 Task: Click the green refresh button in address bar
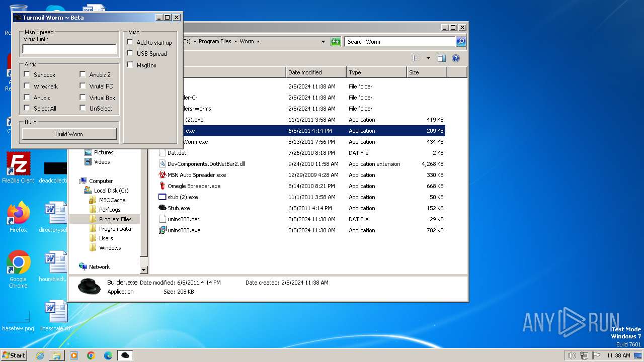tap(336, 42)
